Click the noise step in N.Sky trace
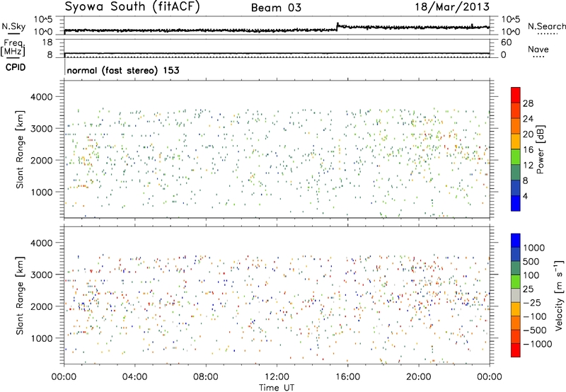This screenshot has width=566, height=392. 337,26
